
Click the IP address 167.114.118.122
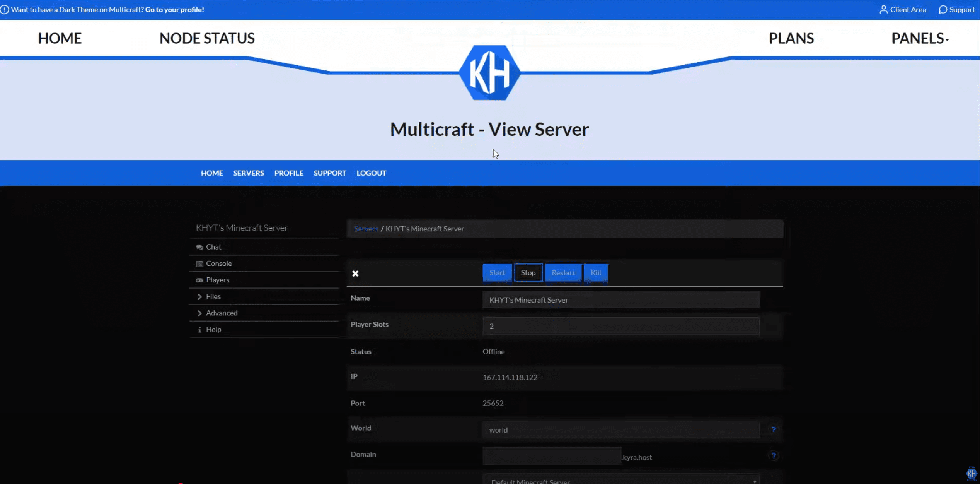point(510,378)
